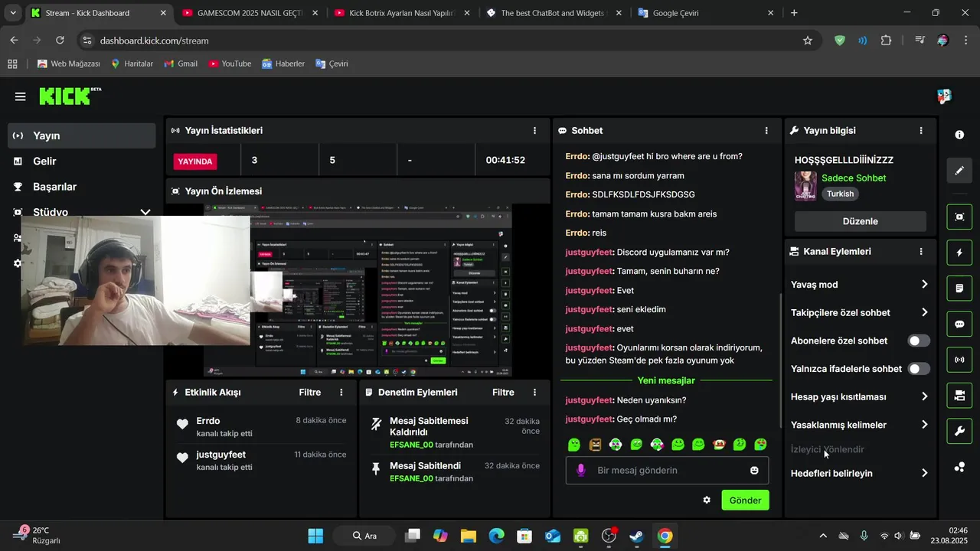Screen dimensions: 980x551
Task: Open the profile avatar at top right
Action: (x=944, y=96)
